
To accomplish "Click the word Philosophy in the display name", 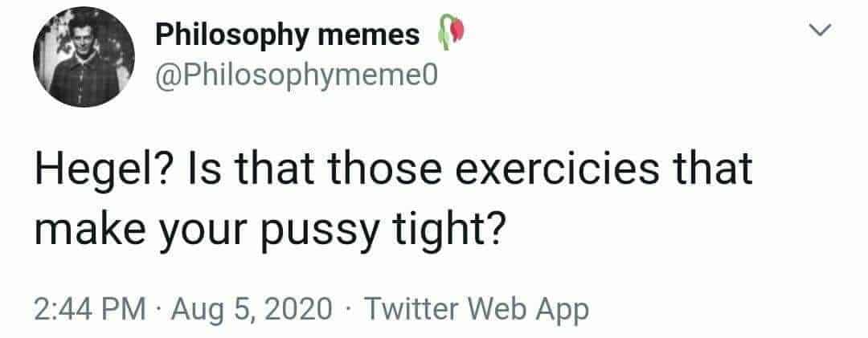I will click(x=231, y=37).
